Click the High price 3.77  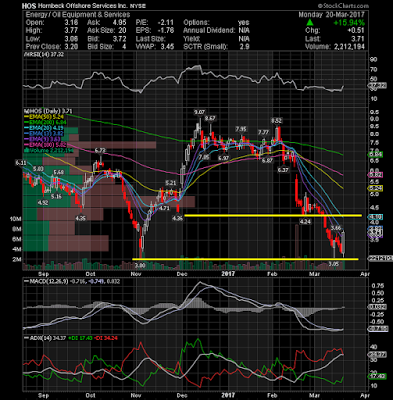[72, 31]
